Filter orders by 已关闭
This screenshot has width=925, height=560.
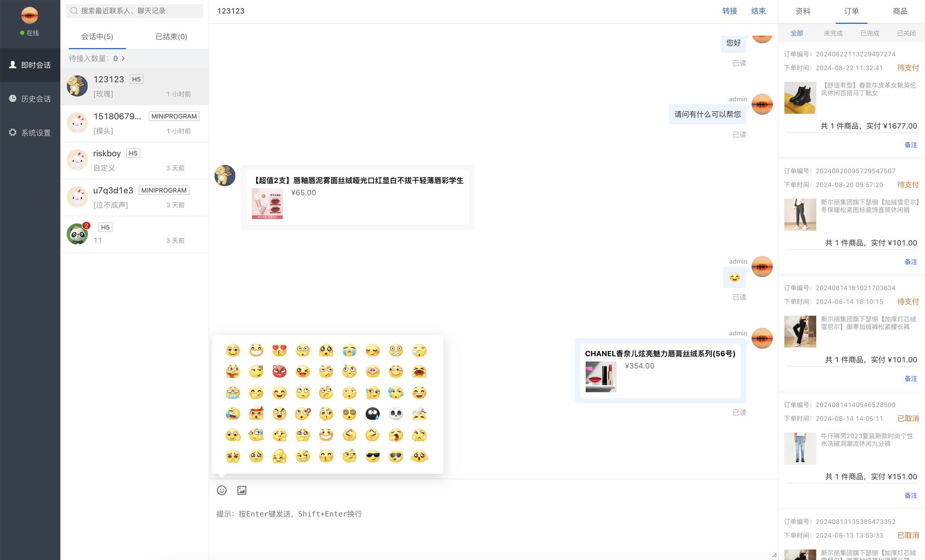[906, 33]
